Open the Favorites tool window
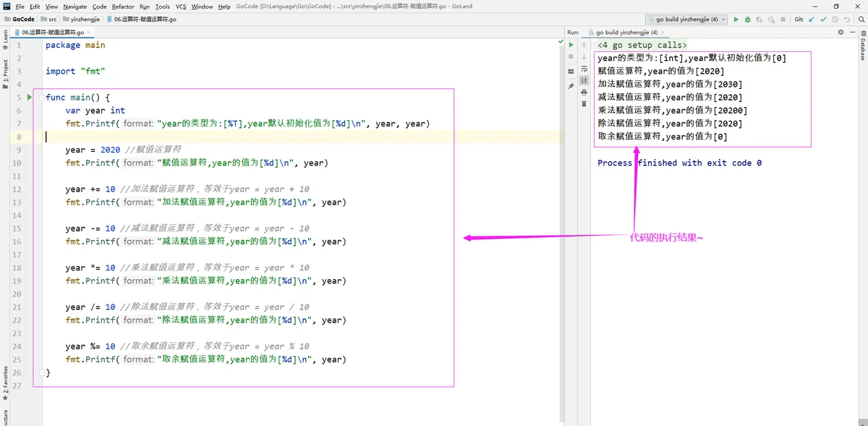The width and height of the screenshot is (868, 426). [x=5, y=383]
